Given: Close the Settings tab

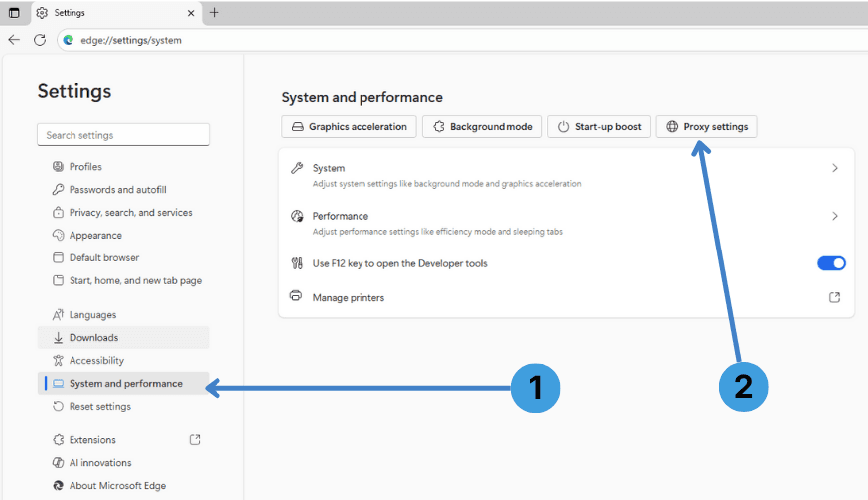Looking at the screenshot, I should click(191, 13).
